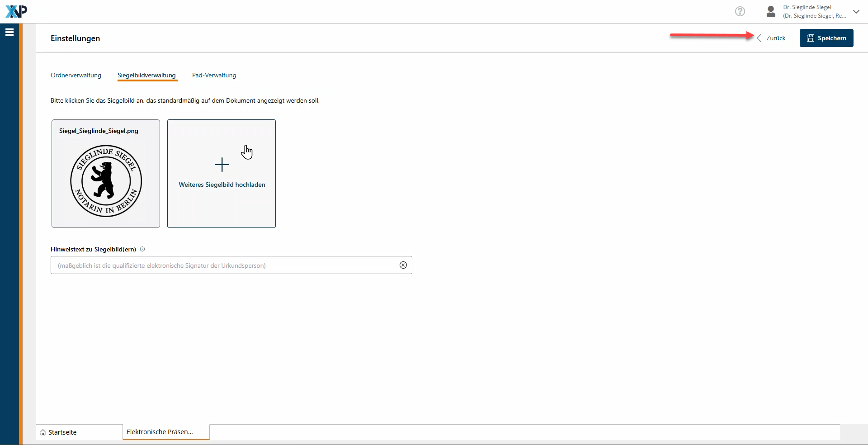This screenshot has width=868, height=445.
Task: Switch to the Ordnerverwaltung tab
Action: (x=76, y=76)
